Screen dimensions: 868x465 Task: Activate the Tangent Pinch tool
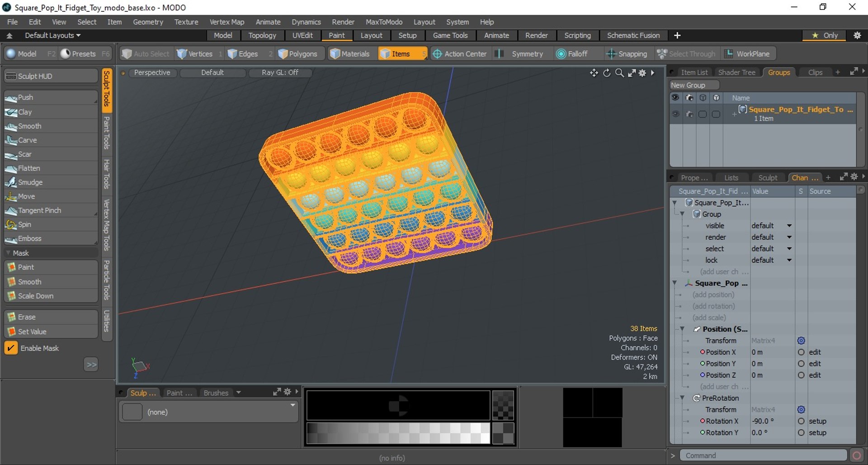tap(51, 210)
